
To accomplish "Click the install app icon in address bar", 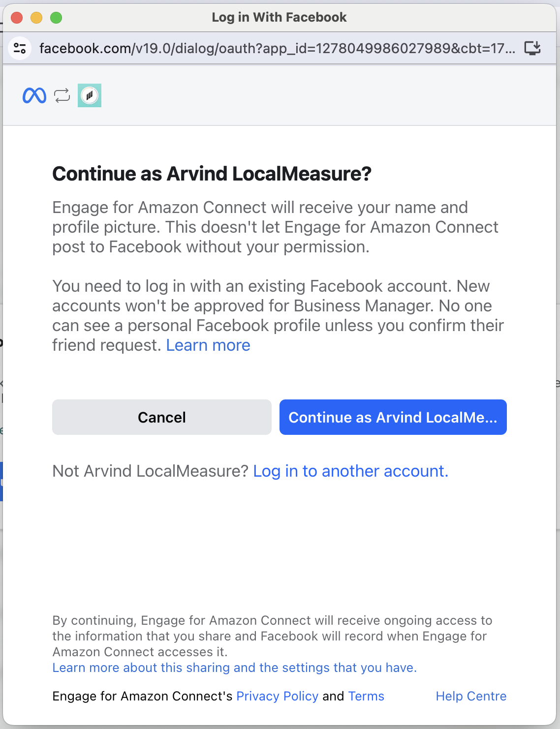I will click(532, 48).
